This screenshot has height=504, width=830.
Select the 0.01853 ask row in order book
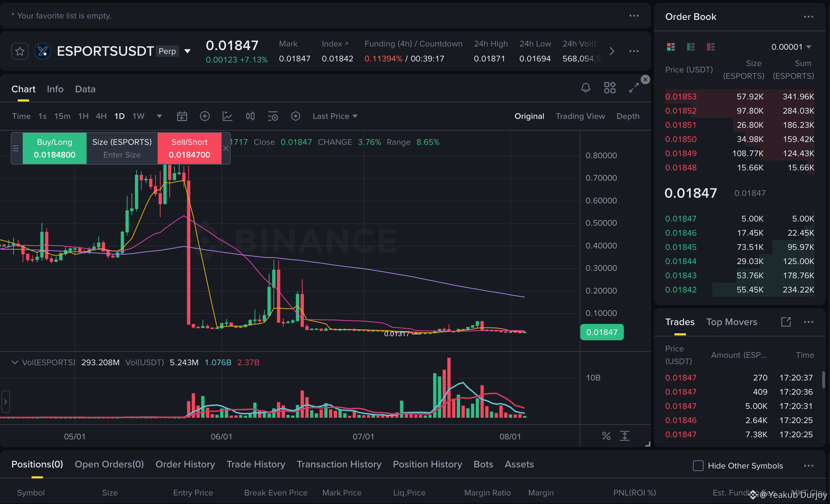pos(740,97)
